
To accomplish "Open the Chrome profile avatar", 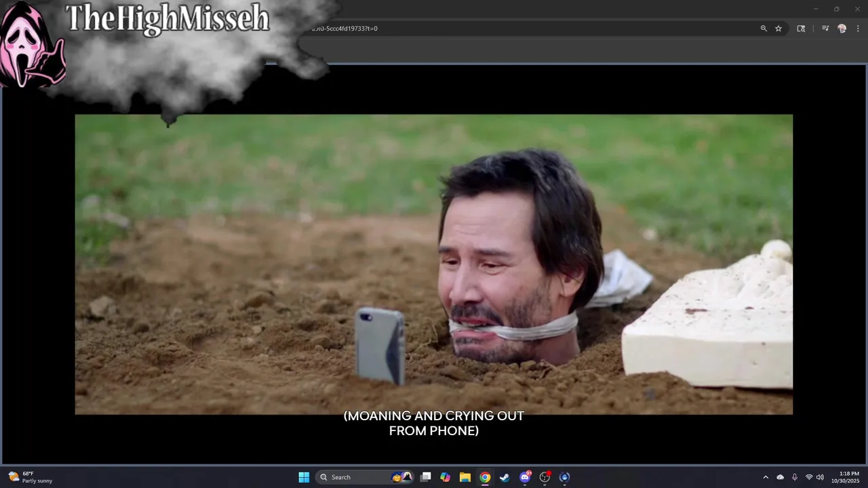I will [842, 28].
